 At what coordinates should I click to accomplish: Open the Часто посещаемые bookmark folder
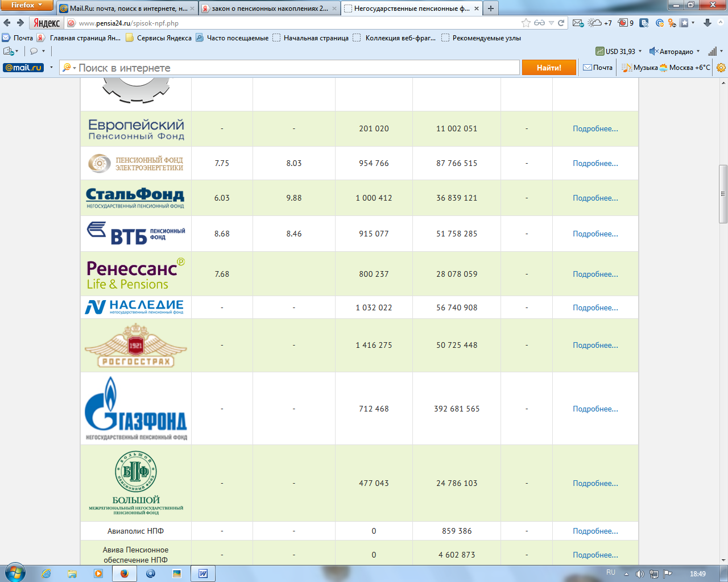click(x=232, y=38)
